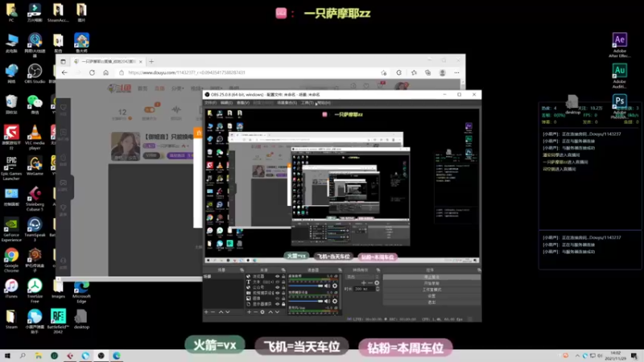Open transition properties gear in OBS
This screenshot has height=362, width=644.
pos(377,283)
